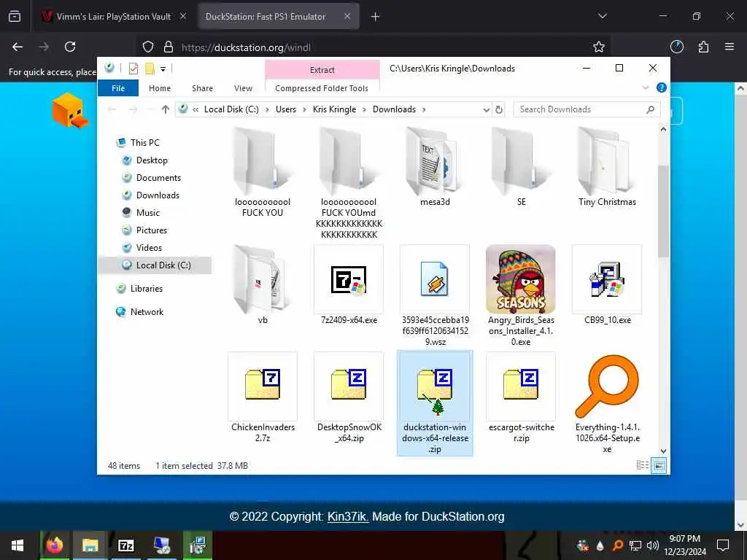Expand the Explorer ribbon chevron
Screen dimensions: 747x560
coord(646,87)
